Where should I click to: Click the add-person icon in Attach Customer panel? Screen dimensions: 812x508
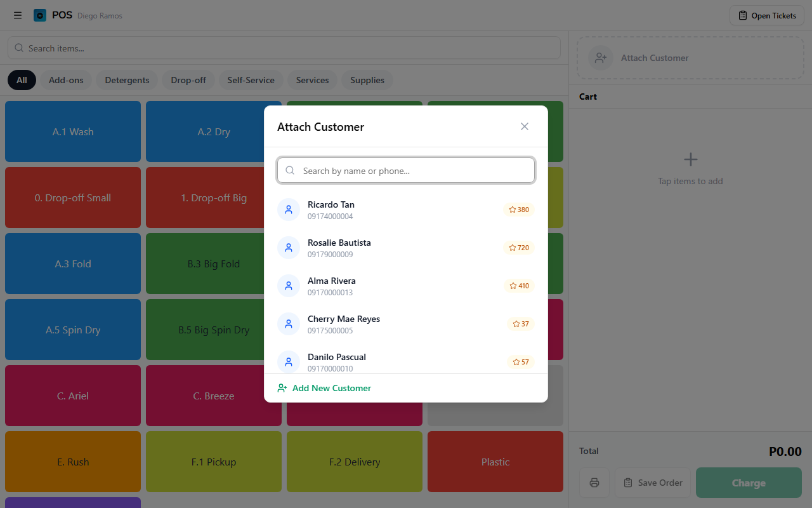click(600, 58)
